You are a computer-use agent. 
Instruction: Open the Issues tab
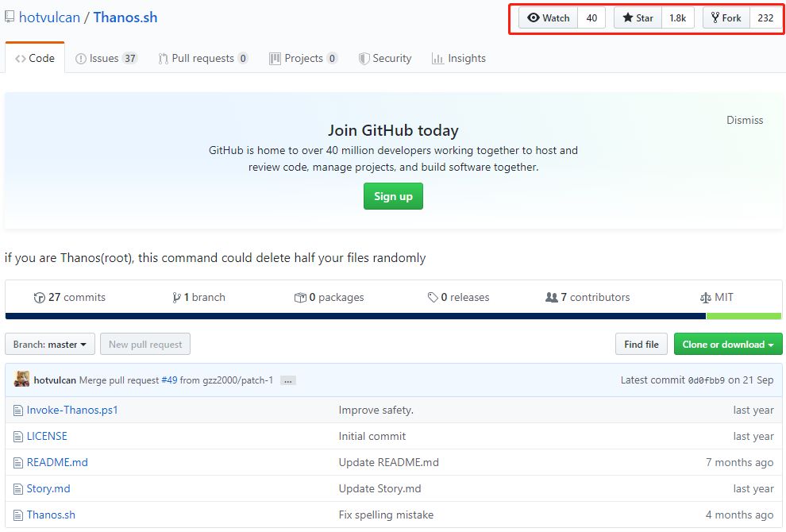[x=106, y=58]
